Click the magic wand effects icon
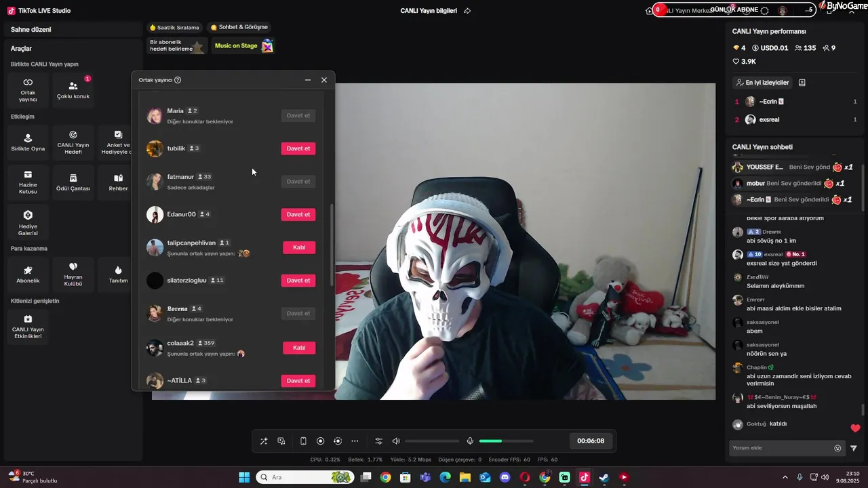Viewport: 868px width, 488px height. pos(264,441)
